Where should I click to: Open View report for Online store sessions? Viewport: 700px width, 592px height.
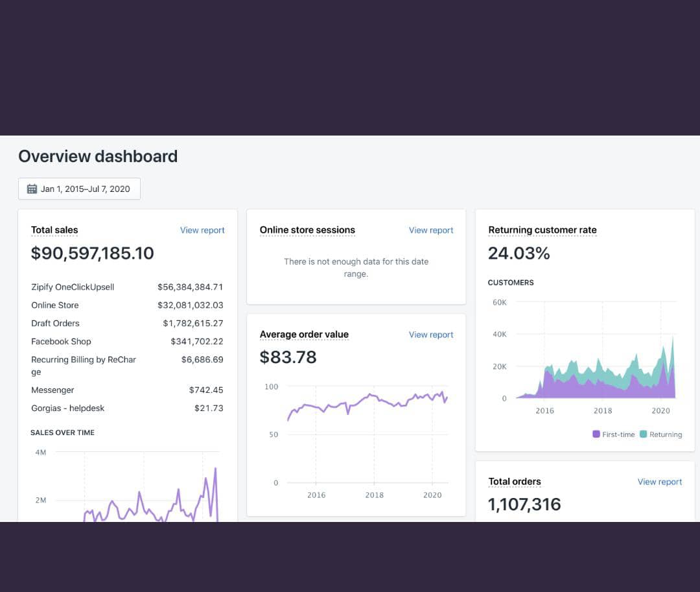pyautogui.click(x=431, y=230)
